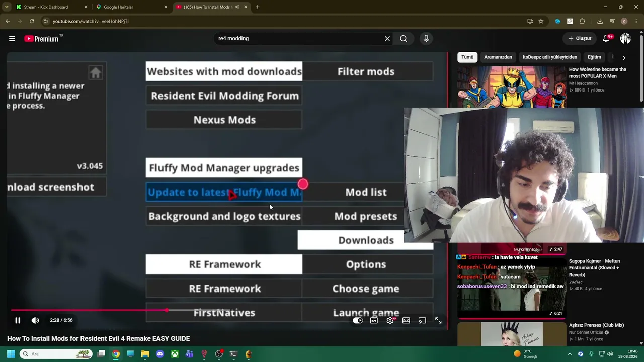Open the YouTube guide hamburger menu
644x362 pixels.
coord(12,39)
